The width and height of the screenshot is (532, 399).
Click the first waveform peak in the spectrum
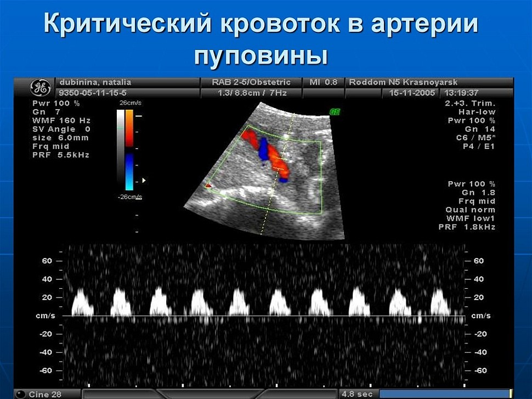click(x=81, y=301)
